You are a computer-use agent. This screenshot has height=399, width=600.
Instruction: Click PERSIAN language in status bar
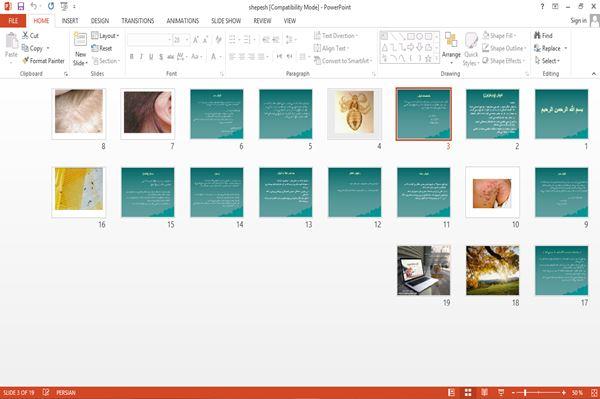click(66, 392)
